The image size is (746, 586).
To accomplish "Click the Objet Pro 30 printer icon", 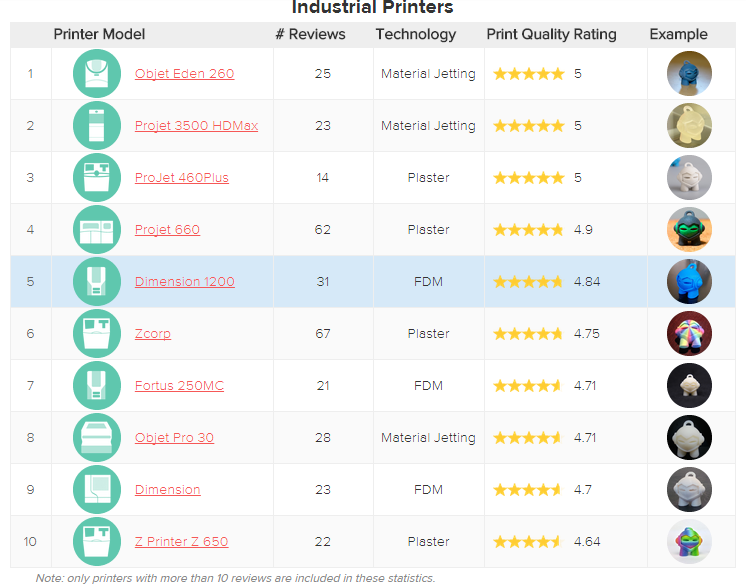I will (97, 438).
